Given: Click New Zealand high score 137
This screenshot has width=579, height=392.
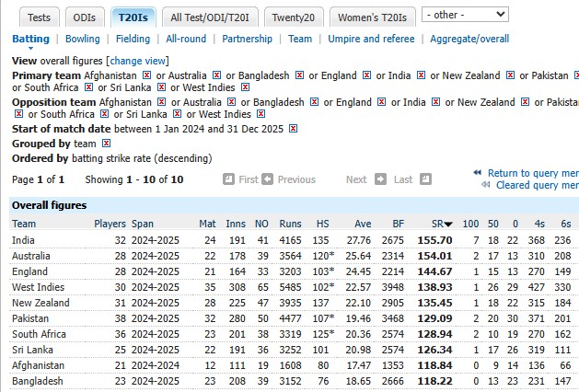Looking at the screenshot, I should click(x=320, y=303).
